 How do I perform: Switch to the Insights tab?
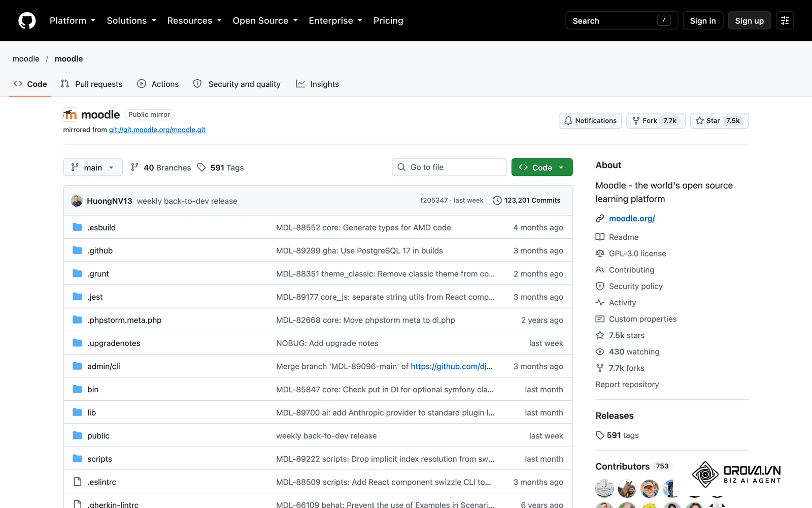coord(318,84)
